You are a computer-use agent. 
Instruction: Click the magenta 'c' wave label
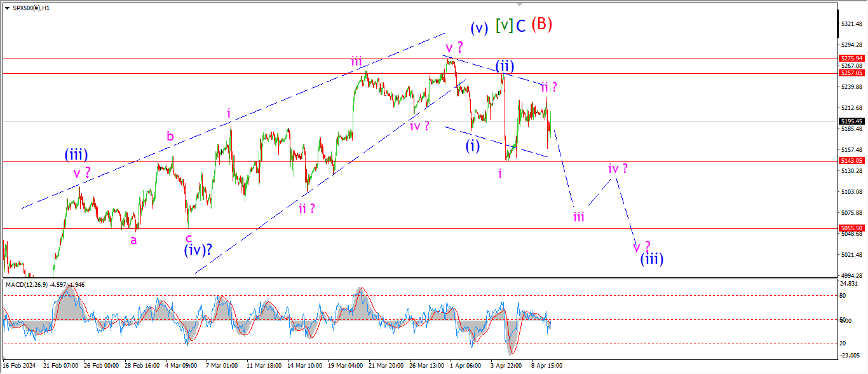pos(189,238)
